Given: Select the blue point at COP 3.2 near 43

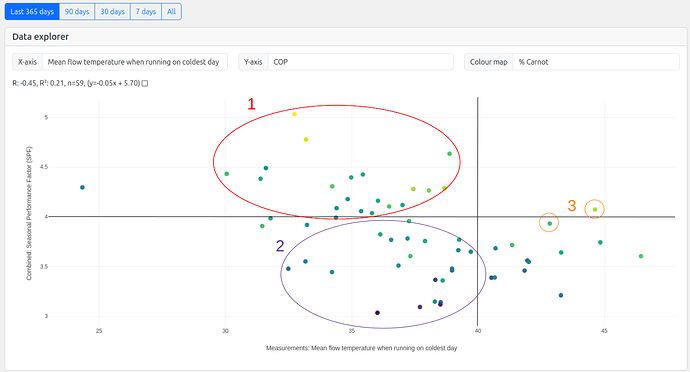Looking at the screenshot, I should click(x=561, y=295).
